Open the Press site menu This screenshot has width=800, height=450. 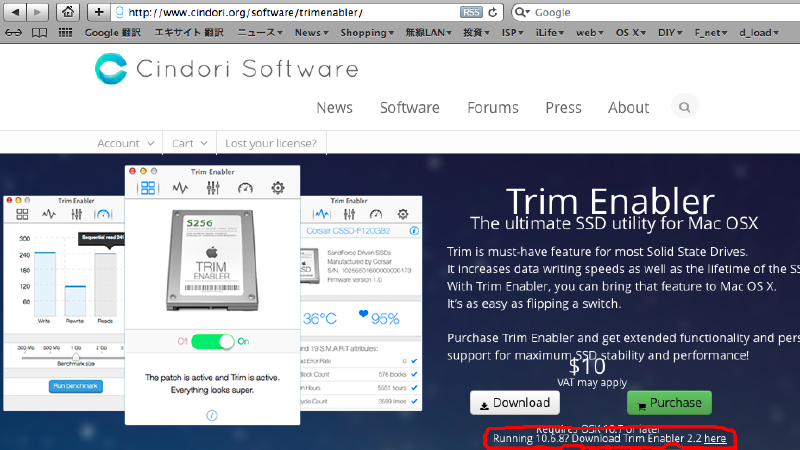coord(563,108)
